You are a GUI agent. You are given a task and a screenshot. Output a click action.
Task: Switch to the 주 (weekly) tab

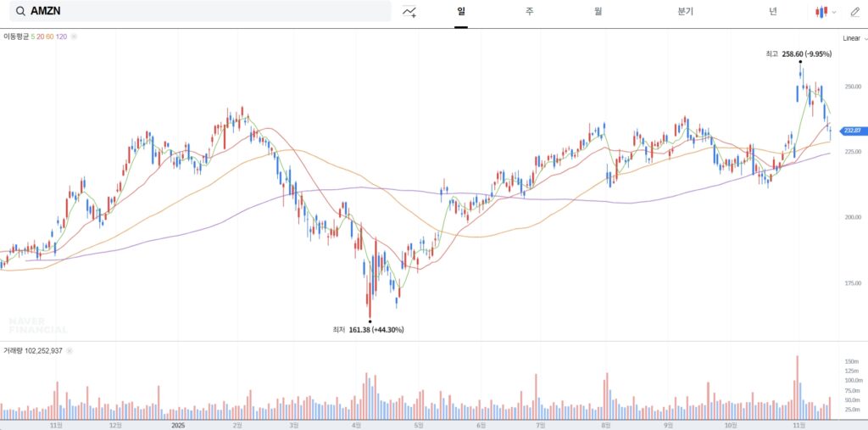click(530, 12)
